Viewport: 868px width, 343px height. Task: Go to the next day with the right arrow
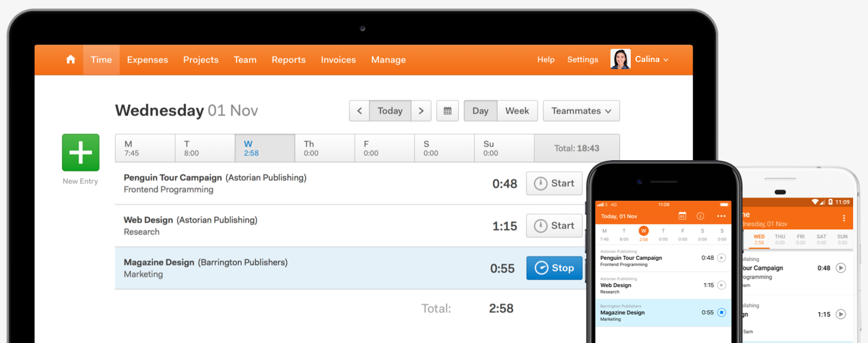click(421, 111)
